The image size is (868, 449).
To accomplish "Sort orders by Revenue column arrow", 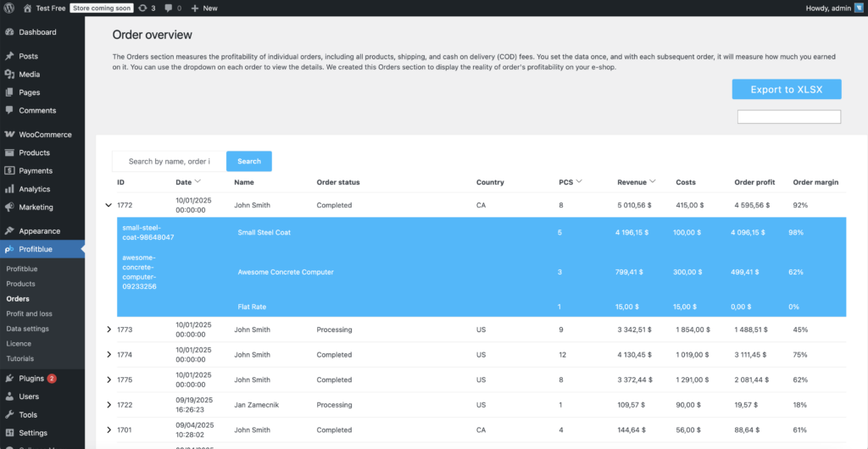I will click(x=653, y=181).
